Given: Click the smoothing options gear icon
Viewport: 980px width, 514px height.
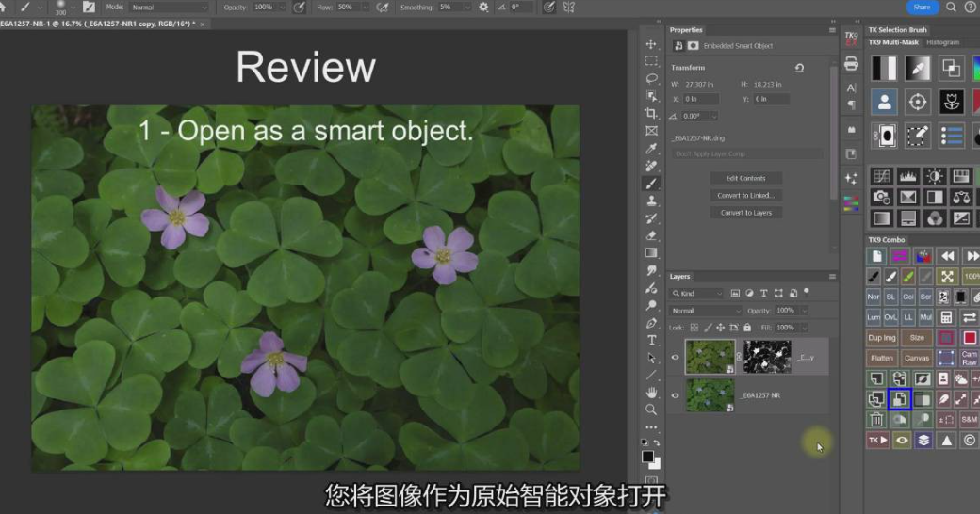Looking at the screenshot, I should click(x=483, y=7).
